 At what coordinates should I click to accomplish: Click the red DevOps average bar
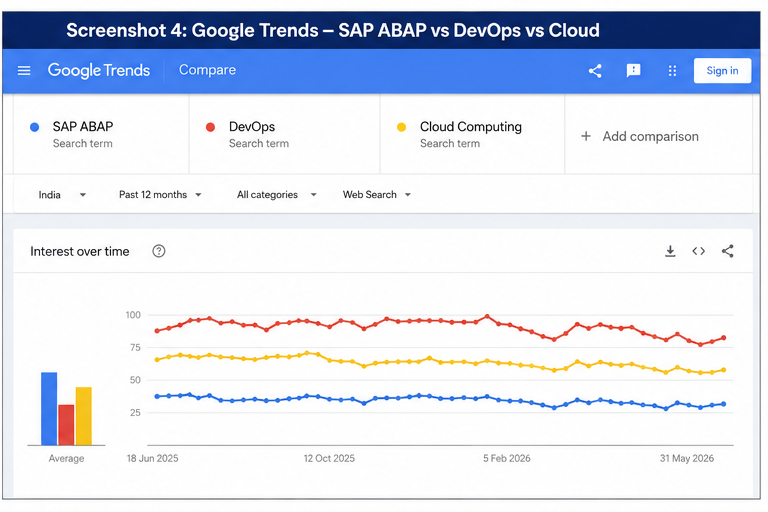66,425
